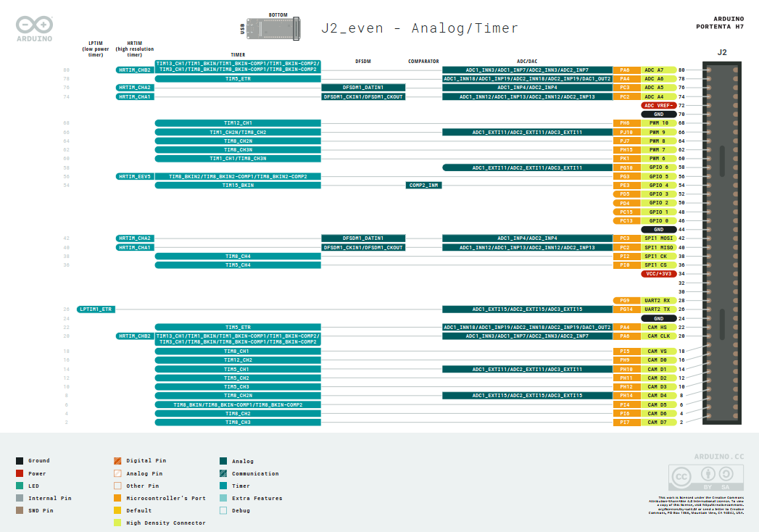Select the TIM8_CH3N timer label
This screenshot has width=759, height=532.
click(238, 149)
